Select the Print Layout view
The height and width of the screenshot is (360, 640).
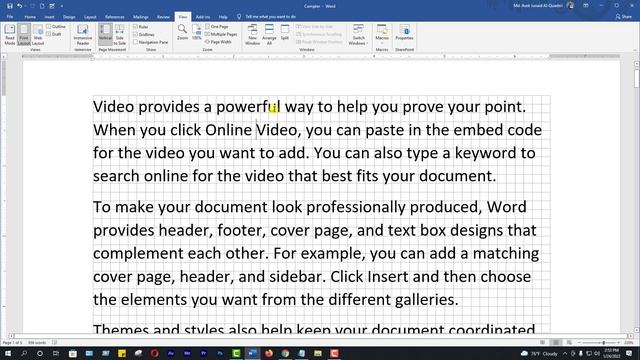24,34
